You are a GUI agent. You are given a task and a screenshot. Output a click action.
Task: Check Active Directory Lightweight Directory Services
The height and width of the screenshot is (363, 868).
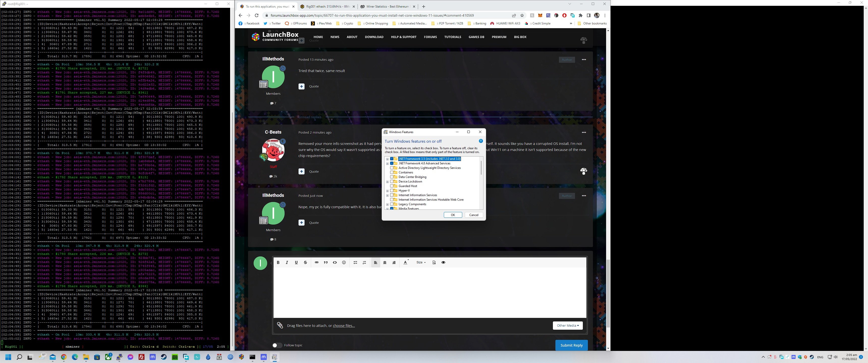pos(392,168)
